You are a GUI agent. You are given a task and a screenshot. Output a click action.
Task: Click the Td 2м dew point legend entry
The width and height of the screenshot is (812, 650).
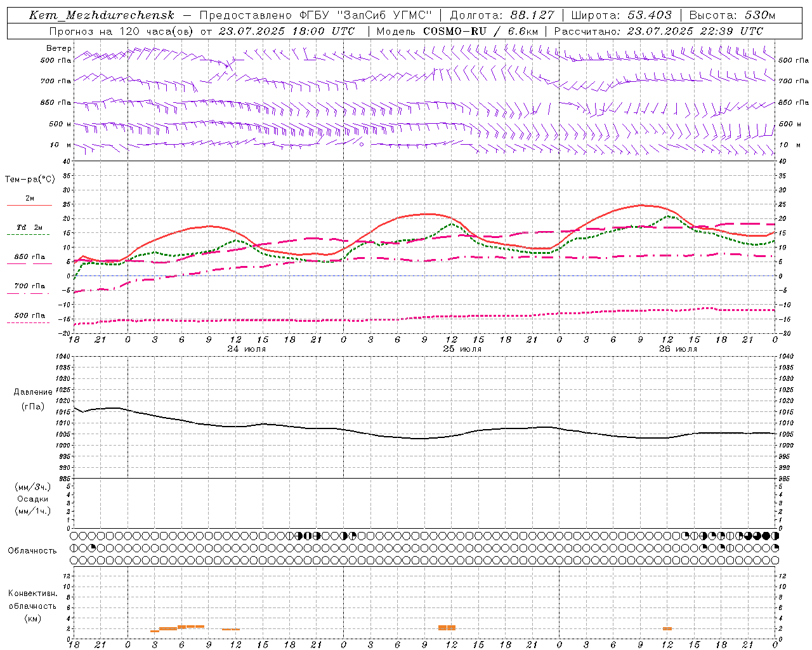click(x=30, y=227)
